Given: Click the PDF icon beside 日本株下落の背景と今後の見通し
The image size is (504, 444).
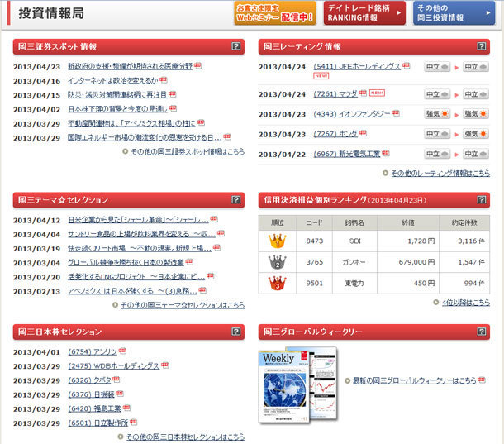Looking at the screenshot, I should (173, 107).
